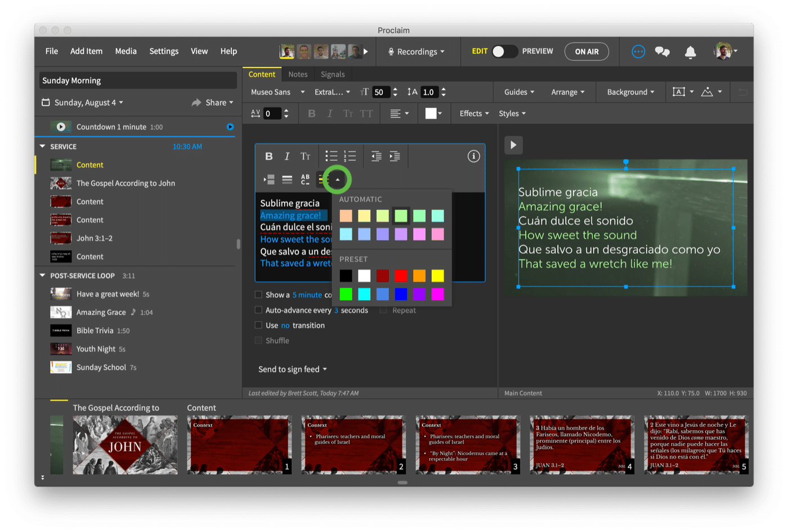Click the Sunday, August 4 date selector
The width and height of the screenshot is (788, 532).
pyautogui.click(x=88, y=102)
